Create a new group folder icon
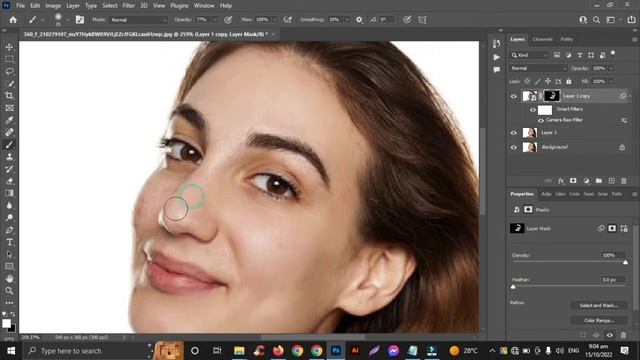This screenshot has width=640, height=360. coord(599,181)
